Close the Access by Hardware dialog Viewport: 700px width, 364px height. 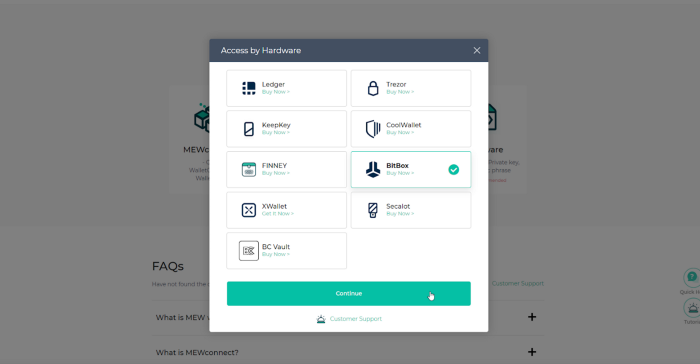pos(477,50)
